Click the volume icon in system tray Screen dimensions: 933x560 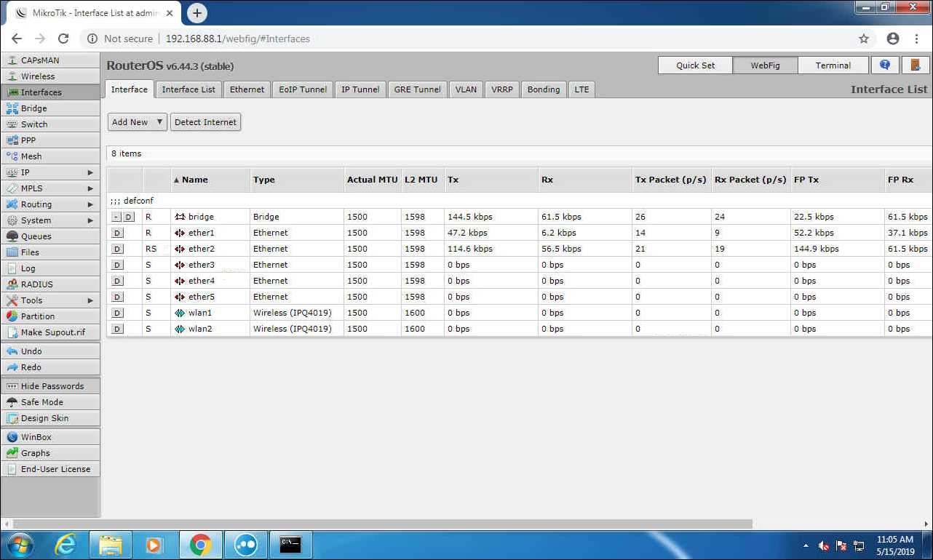[824, 545]
